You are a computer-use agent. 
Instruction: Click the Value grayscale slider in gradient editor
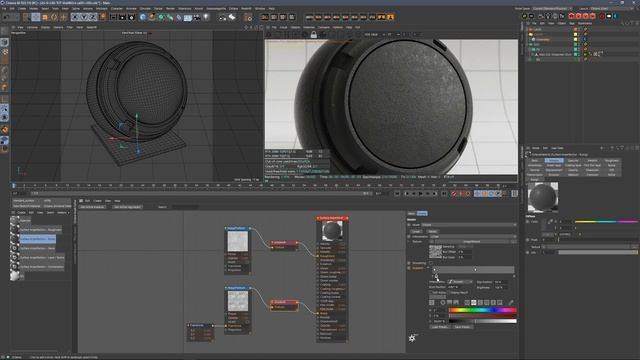[482, 321]
